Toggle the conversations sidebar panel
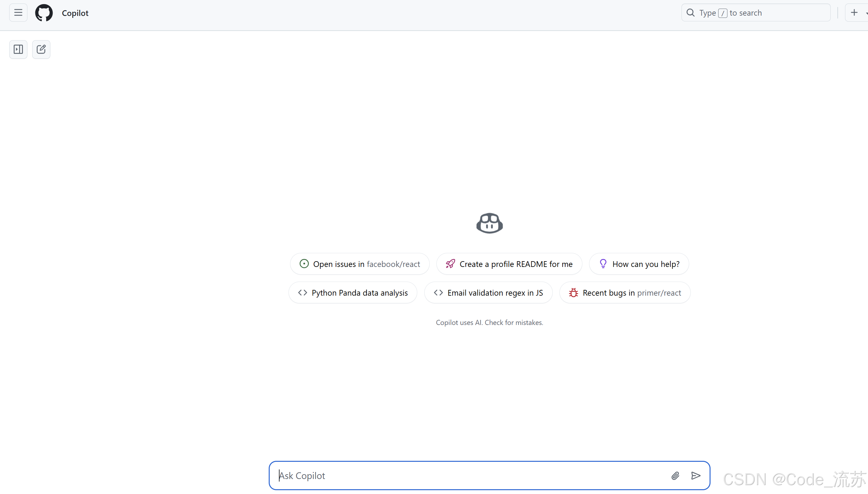 [18, 49]
